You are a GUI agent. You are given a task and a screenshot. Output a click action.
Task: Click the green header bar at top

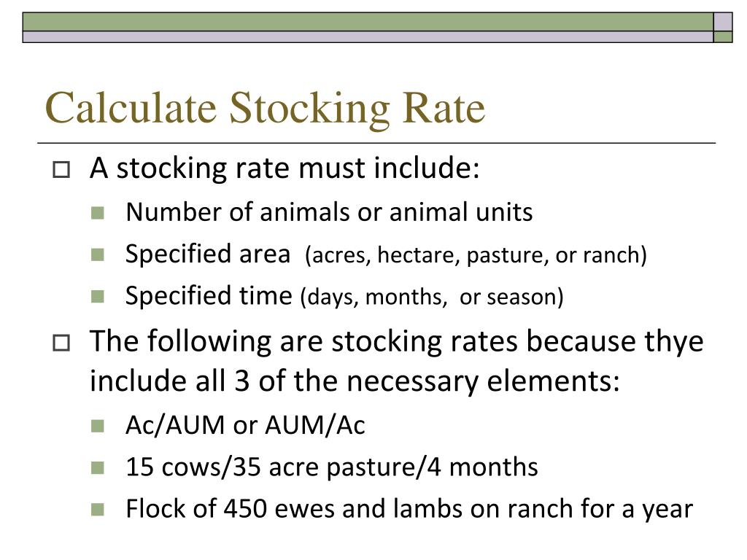pos(368,22)
